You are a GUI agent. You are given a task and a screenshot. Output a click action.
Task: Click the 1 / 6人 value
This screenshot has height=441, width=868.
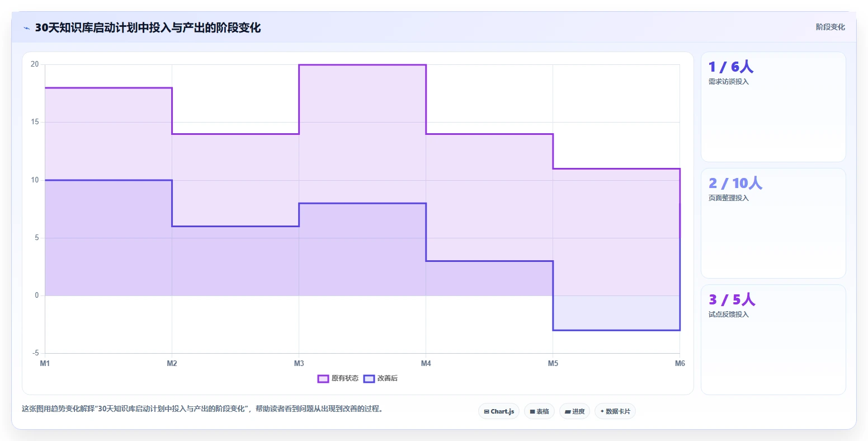click(x=730, y=67)
